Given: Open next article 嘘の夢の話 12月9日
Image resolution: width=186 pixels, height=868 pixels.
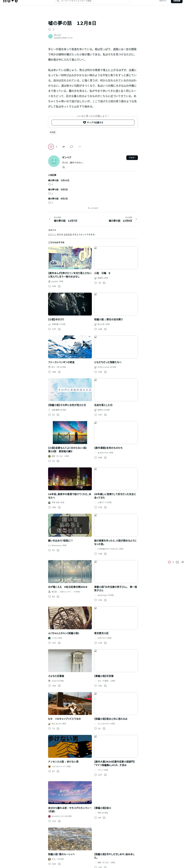Looking at the screenshot, I should pyautogui.click(x=121, y=221).
